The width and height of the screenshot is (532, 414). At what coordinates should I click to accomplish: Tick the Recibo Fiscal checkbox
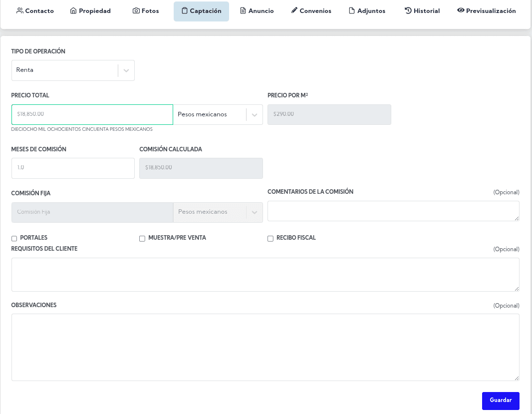pyautogui.click(x=270, y=239)
